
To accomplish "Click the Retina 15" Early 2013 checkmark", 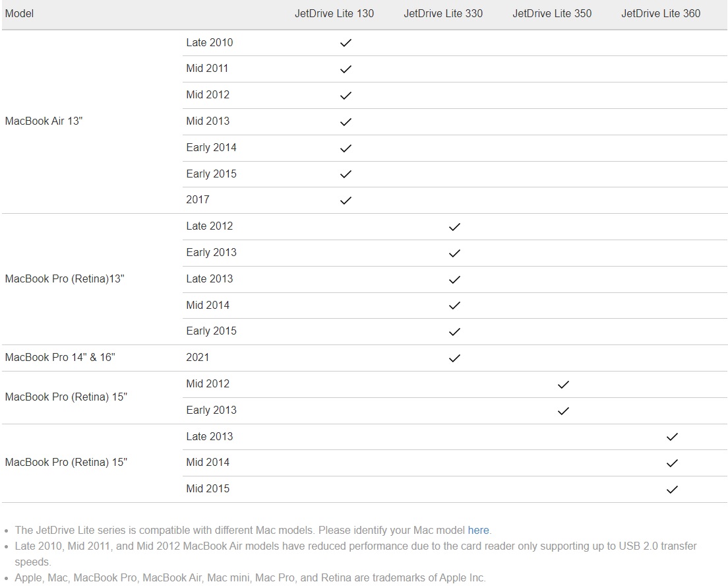I will click(x=563, y=411).
